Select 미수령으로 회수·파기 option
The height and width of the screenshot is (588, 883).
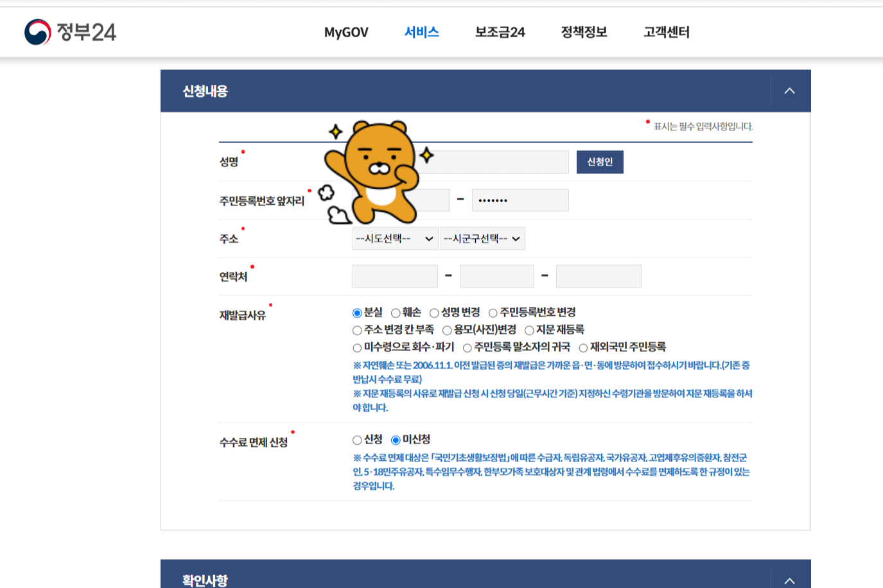(356, 347)
